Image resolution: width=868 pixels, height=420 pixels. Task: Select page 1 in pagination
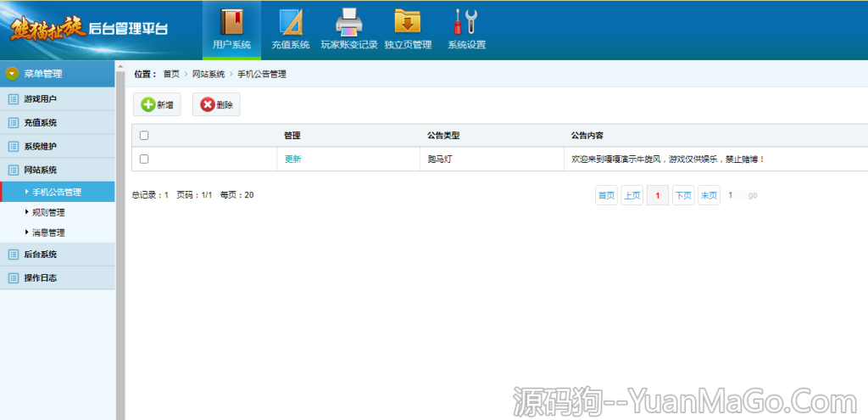(658, 195)
